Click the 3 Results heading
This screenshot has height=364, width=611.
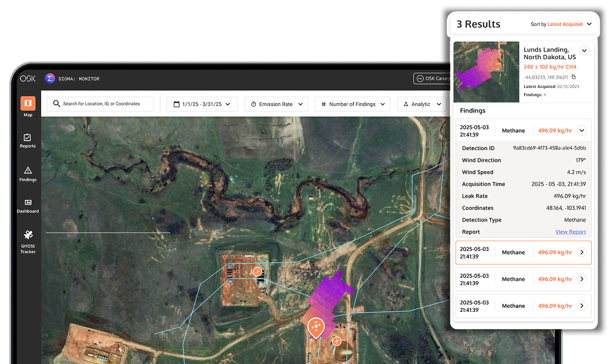click(x=478, y=24)
